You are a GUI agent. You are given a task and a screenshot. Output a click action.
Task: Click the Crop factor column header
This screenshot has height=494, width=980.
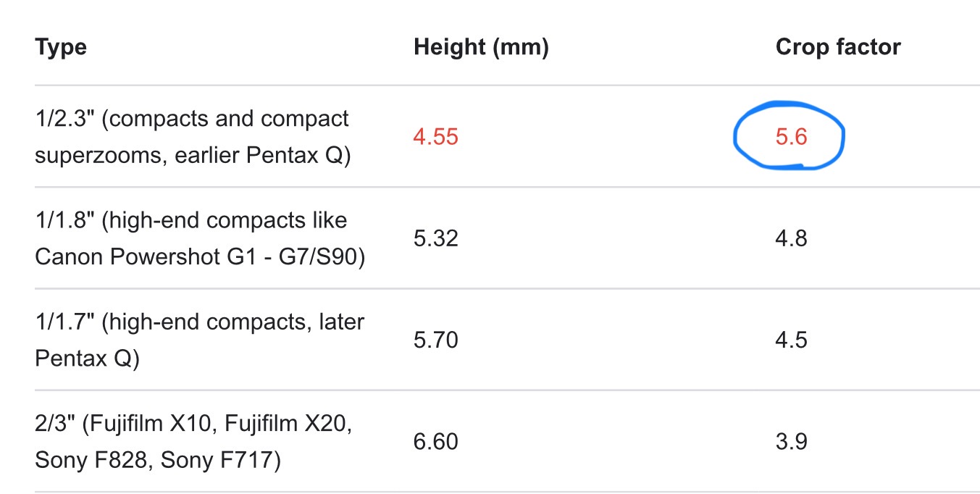838,48
